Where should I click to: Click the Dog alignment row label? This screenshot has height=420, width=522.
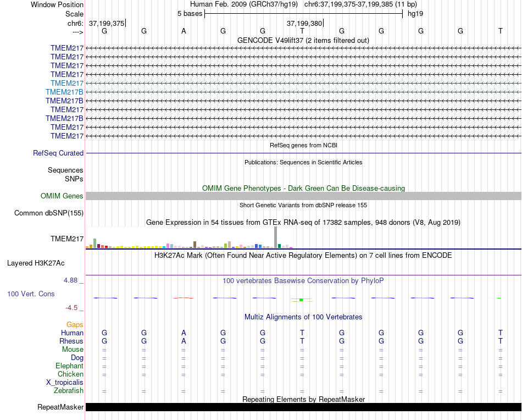click(77, 358)
